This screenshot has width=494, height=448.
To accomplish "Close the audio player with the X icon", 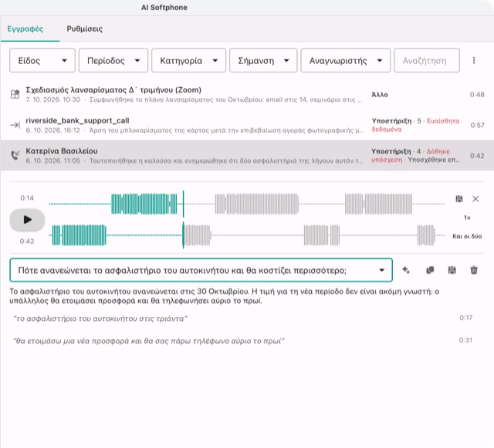I will [x=475, y=199].
